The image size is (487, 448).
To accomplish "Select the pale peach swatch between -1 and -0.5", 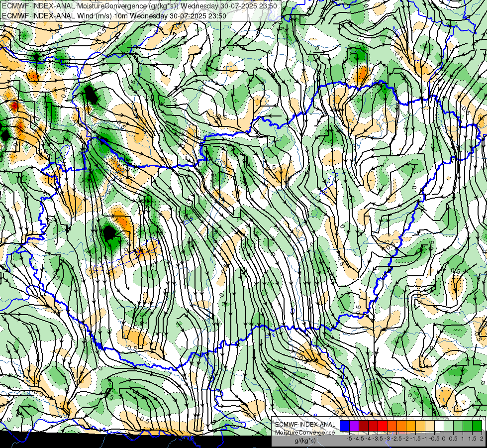I will click(x=429, y=426).
